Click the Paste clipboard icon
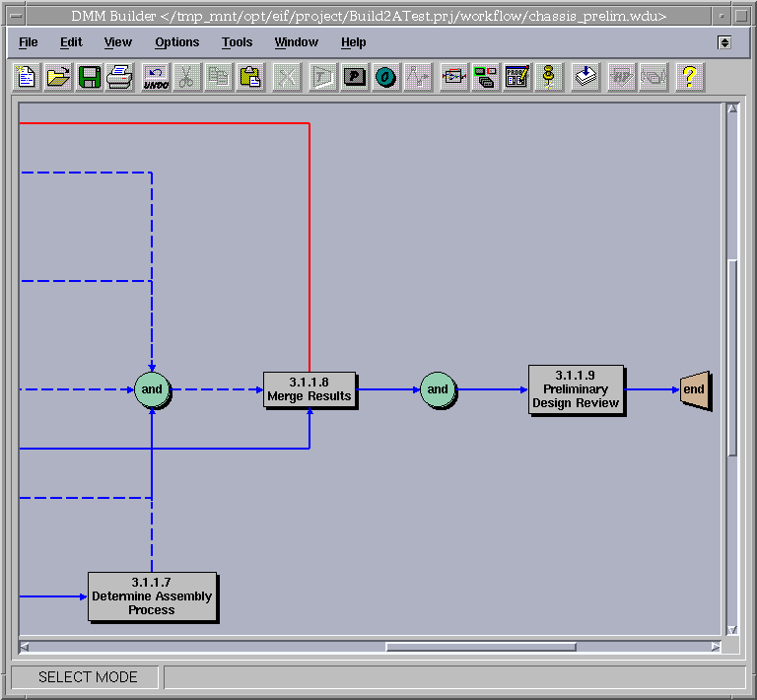The width and height of the screenshot is (757, 700). click(x=250, y=77)
